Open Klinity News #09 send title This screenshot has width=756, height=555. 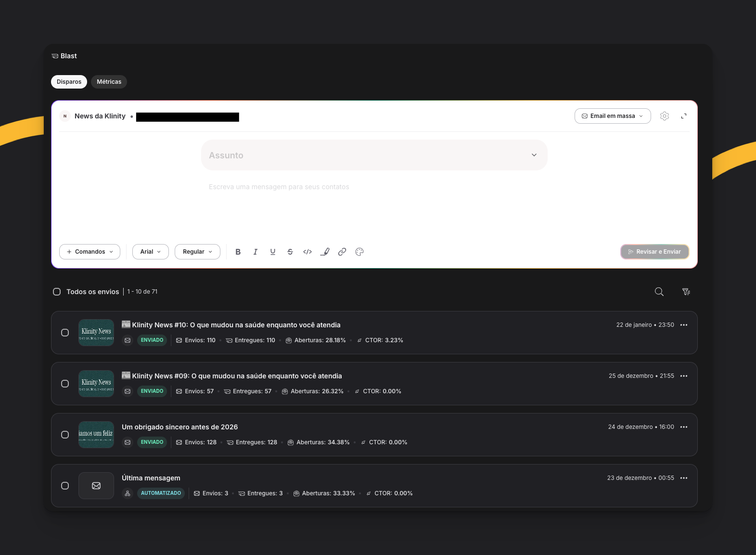point(232,376)
